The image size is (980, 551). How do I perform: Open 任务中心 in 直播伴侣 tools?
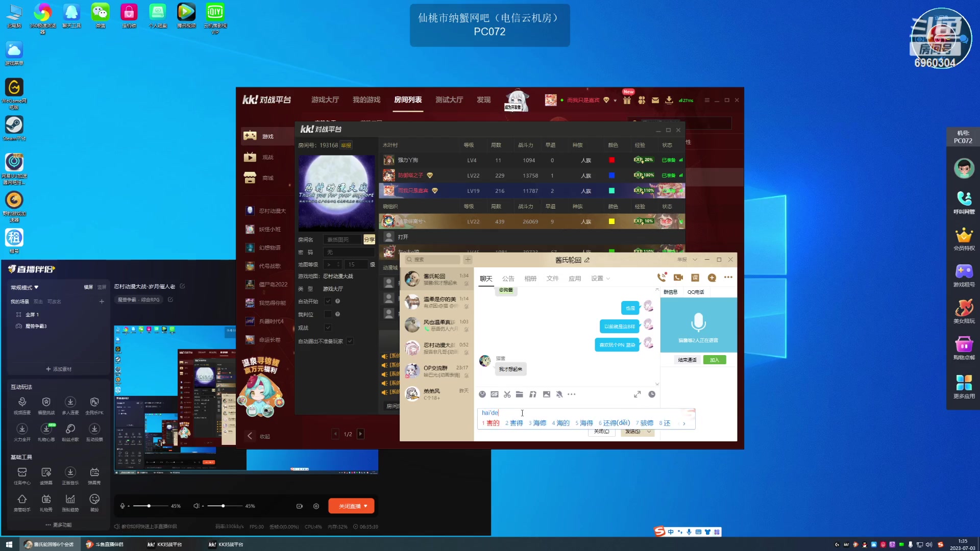[22, 475]
